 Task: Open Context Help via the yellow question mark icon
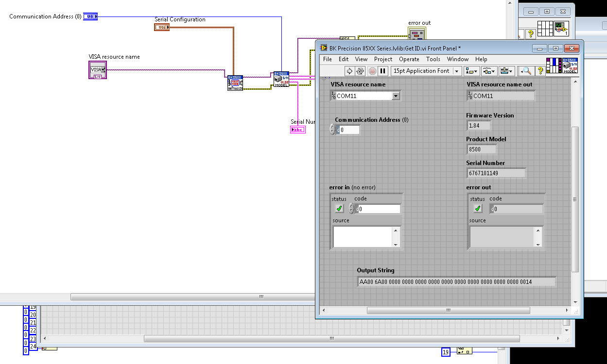click(541, 71)
